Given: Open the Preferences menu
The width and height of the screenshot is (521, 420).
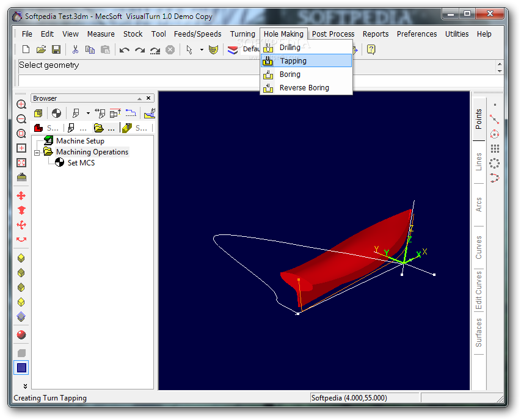Looking at the screenshot, I should coord(417,34).
